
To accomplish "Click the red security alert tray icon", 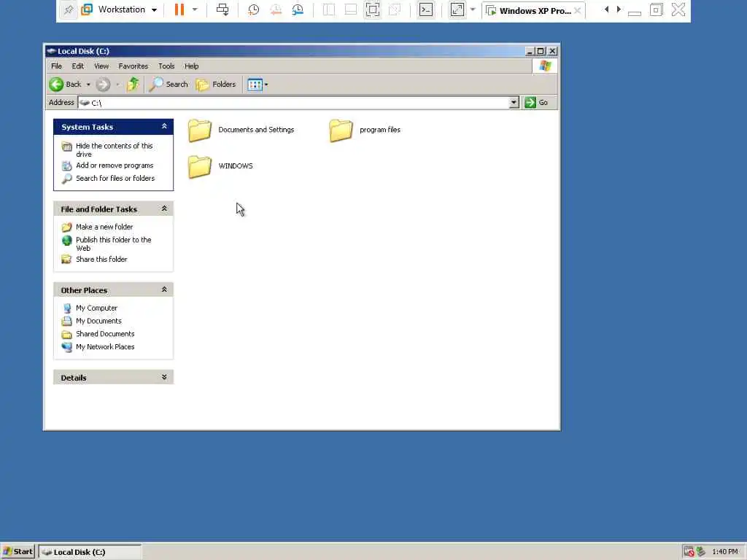I will pyautogui.click(x=689, y=551).
